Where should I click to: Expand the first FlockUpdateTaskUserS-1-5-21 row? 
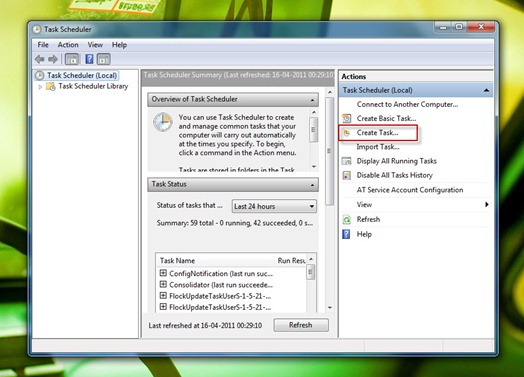[163, 295]
